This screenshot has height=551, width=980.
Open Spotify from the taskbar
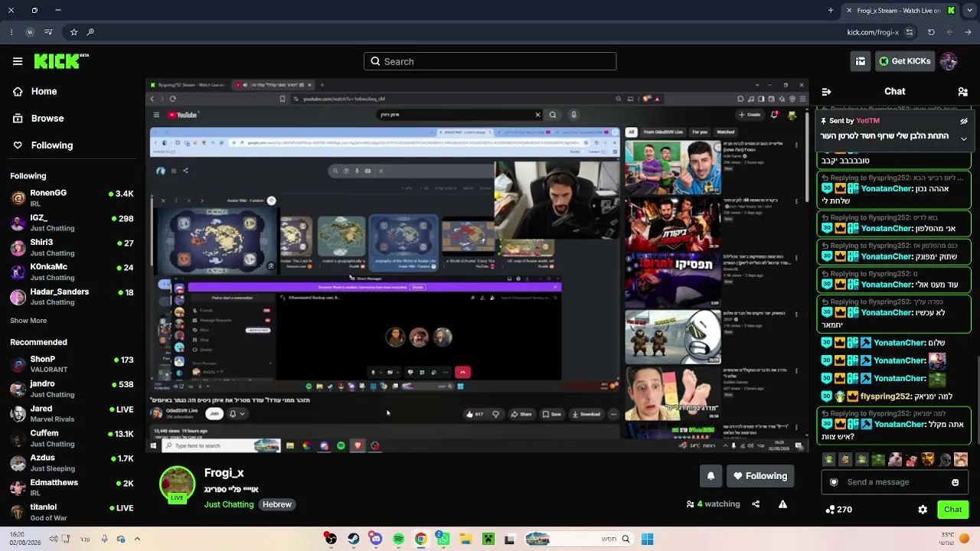coord(398,539)
